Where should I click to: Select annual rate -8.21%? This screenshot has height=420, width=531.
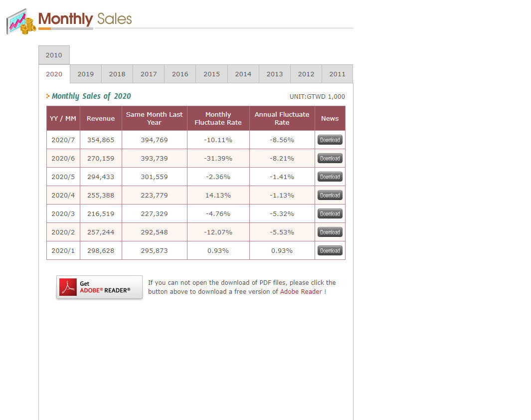tap(282, 158)
